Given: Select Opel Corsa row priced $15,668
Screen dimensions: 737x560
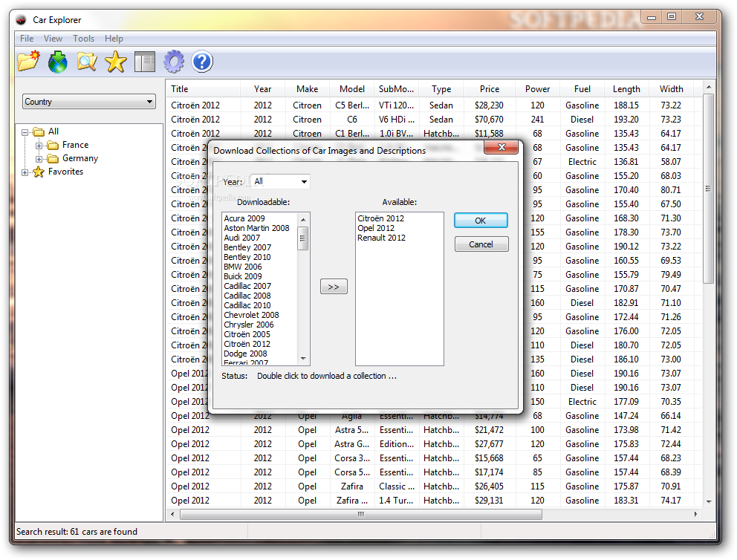Looking at the screenshot, I should tap(434, 458).
